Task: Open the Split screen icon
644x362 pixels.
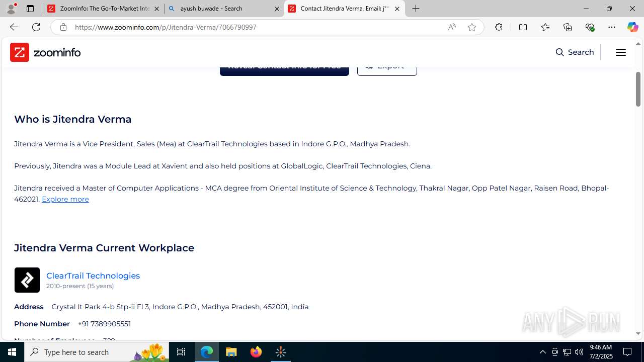Action: (x=523, y=27)
